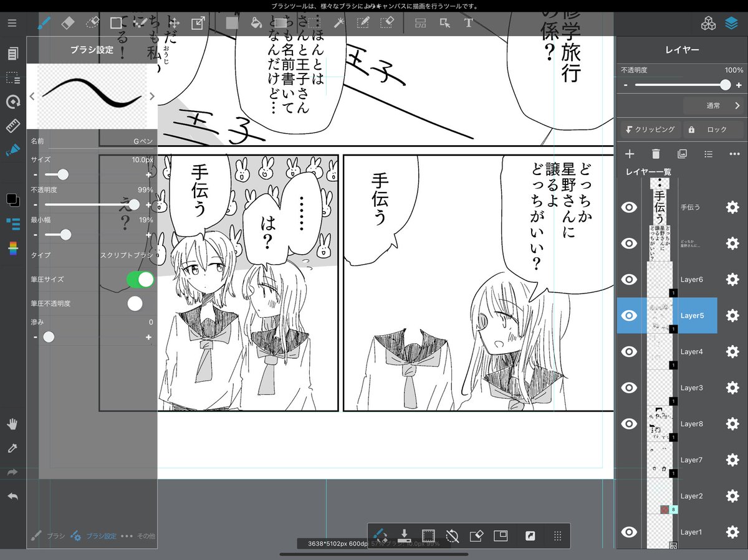Open the hamburger main menu
This screenshot has height=560, width=748.
click(x=12, y=23)
